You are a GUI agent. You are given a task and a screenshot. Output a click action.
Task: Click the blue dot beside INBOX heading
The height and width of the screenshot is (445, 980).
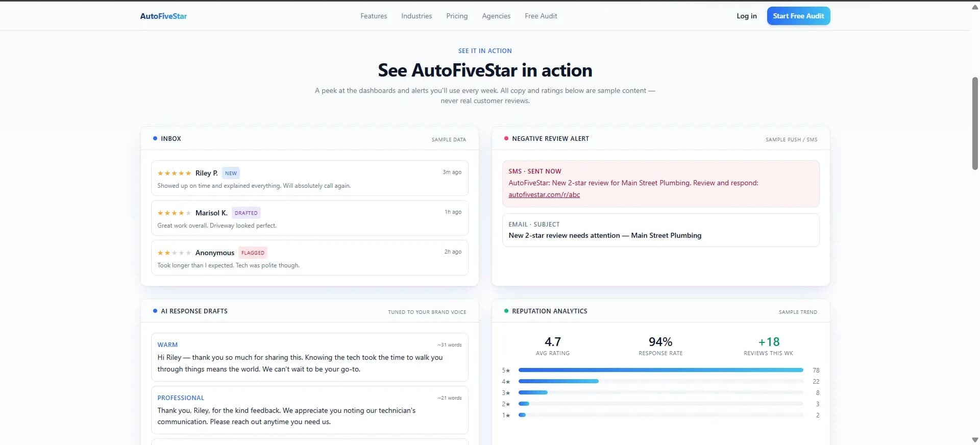(x=155, y=138)
